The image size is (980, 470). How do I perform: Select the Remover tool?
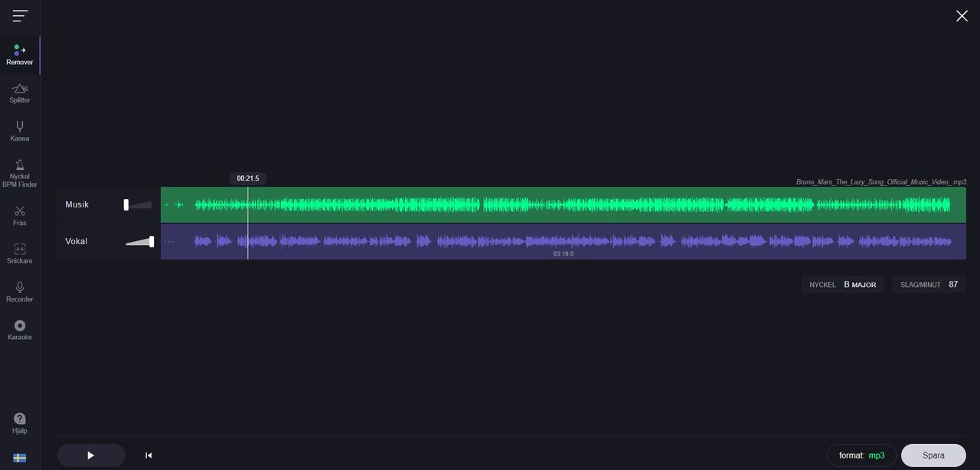(20, 55)
